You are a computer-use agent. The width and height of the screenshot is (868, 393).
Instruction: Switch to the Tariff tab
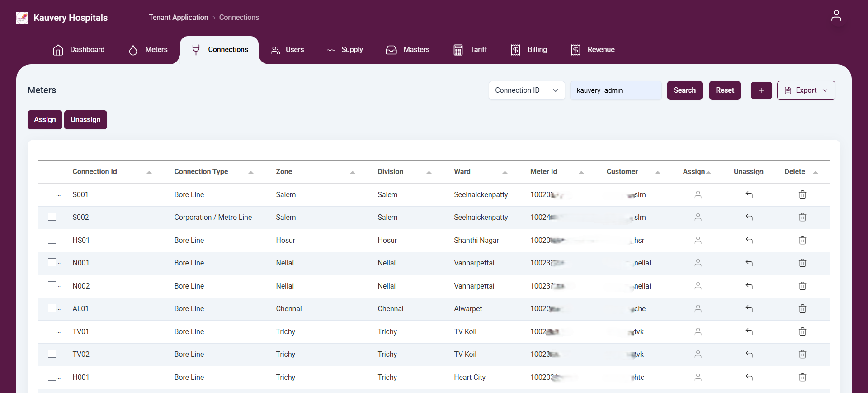click(470, 50)
